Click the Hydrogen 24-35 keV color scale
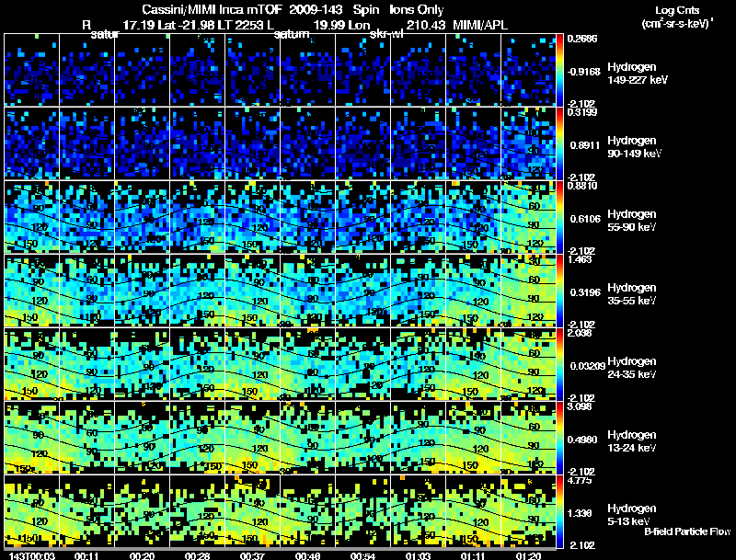 (x=561, y=364)
